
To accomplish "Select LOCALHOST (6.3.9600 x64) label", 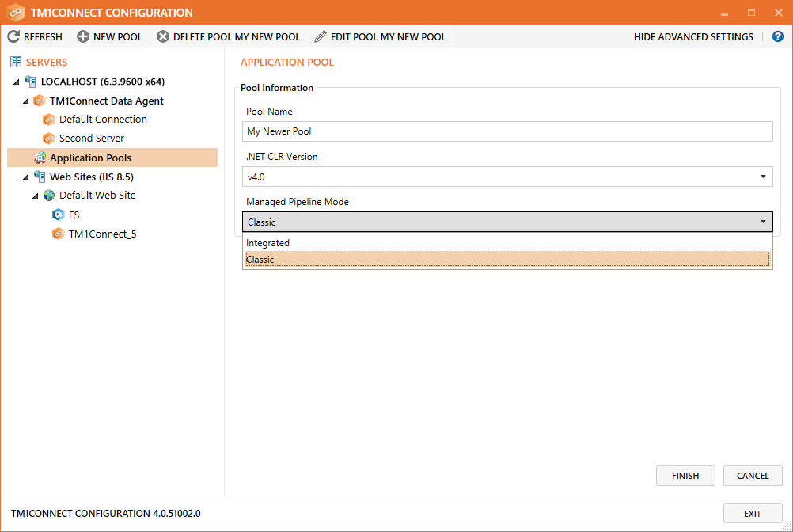I will (103, 82).
